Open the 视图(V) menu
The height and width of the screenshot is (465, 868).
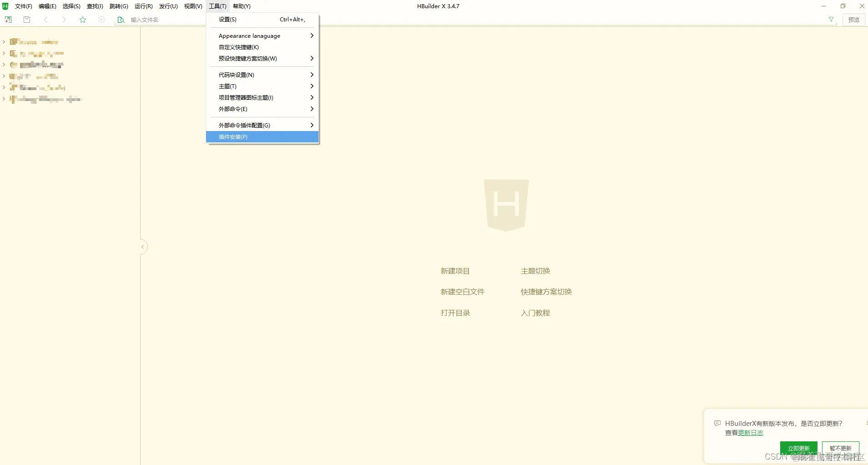click(x=193, y=6)
